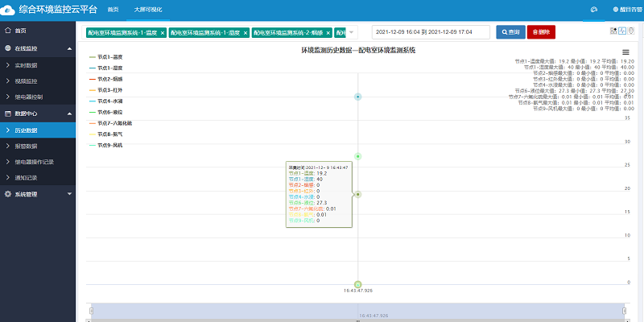Click the chart hamburger menu icon
644x322 pixels.
coord(626,52)
